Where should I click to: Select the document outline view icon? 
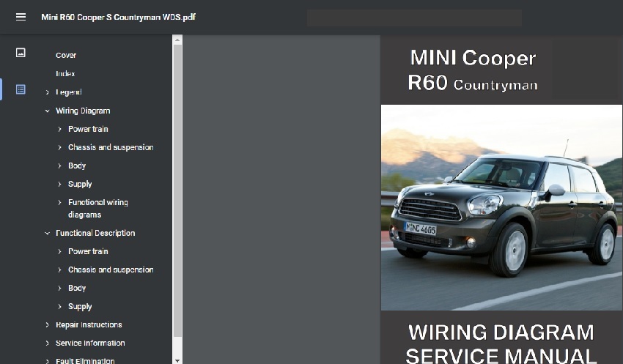[21, 89]
